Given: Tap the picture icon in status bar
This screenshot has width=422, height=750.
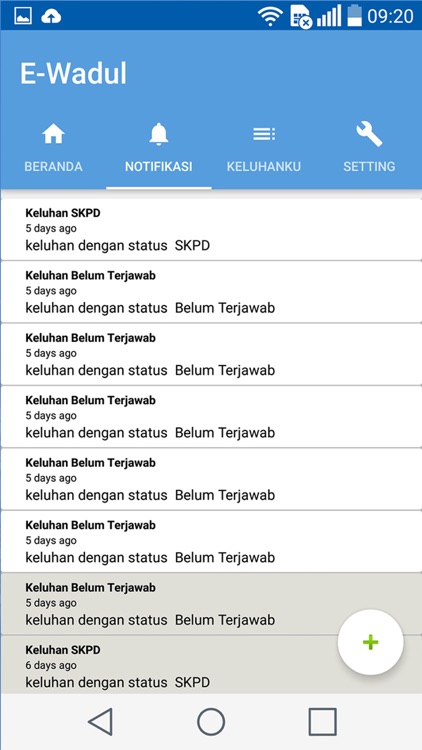Looking at the screenshot, I should [23, 16].
